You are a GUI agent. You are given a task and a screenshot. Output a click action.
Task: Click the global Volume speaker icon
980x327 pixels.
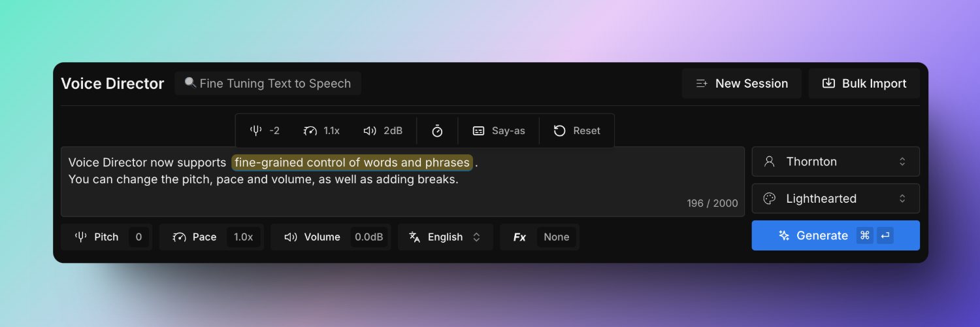[x=291, y=237]
